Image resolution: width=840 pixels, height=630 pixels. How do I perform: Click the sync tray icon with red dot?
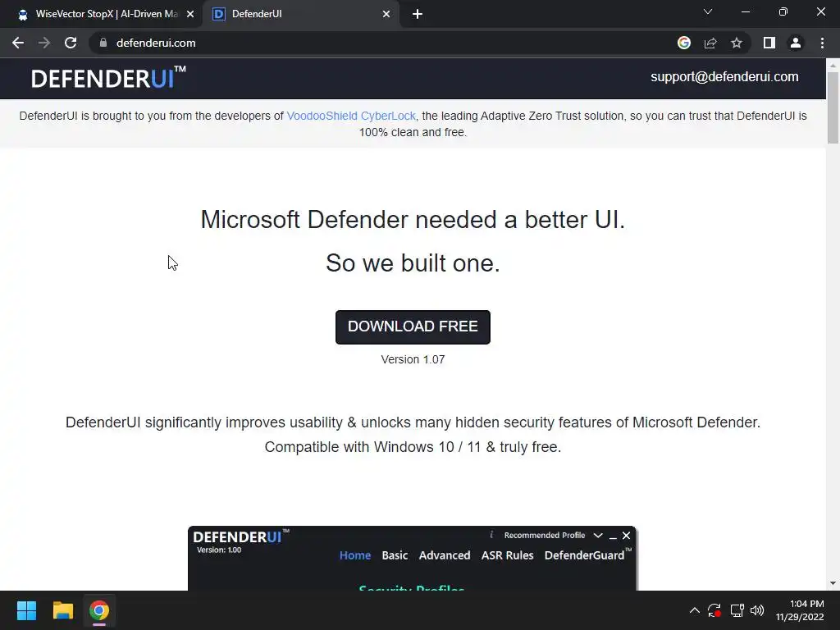click(714, 610)
